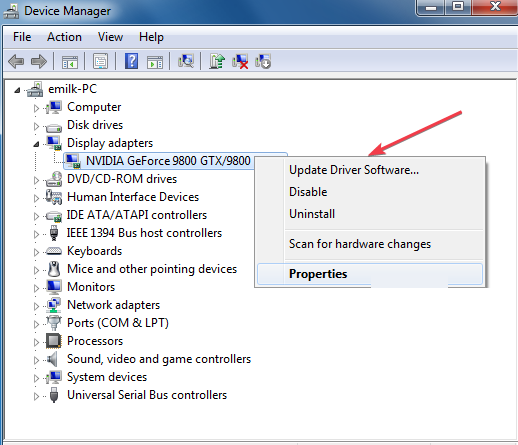Open the File menu

[x=22, y=37]
